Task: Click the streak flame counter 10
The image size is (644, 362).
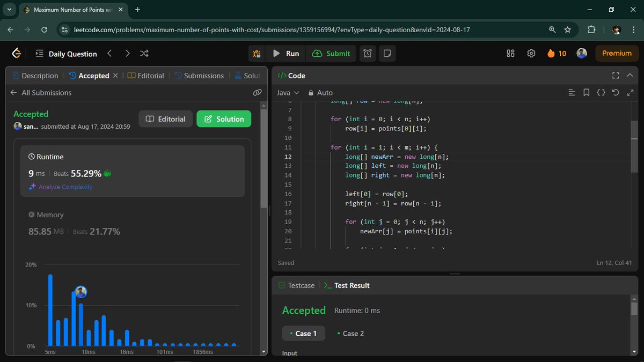Action: (x=557, y=53)
